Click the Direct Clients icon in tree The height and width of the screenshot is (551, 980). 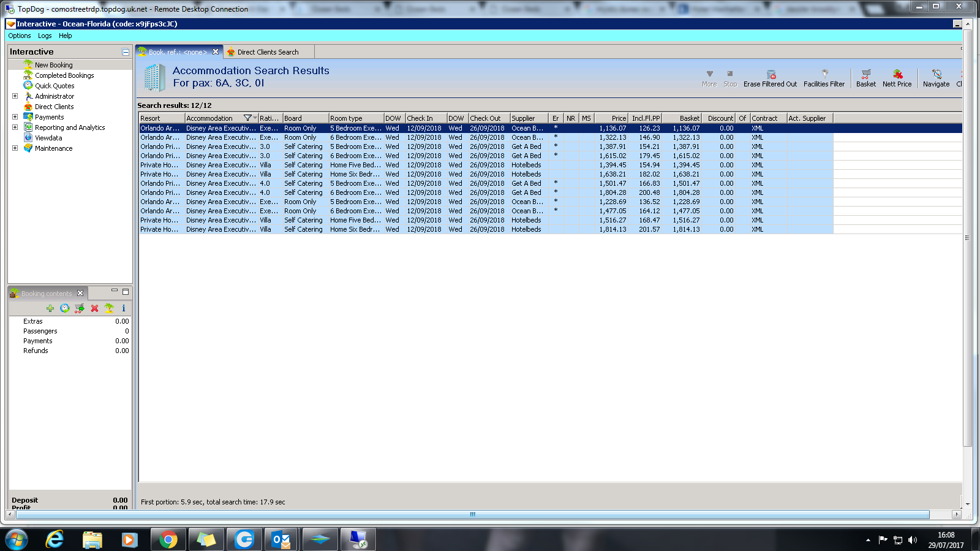point(28,107)
